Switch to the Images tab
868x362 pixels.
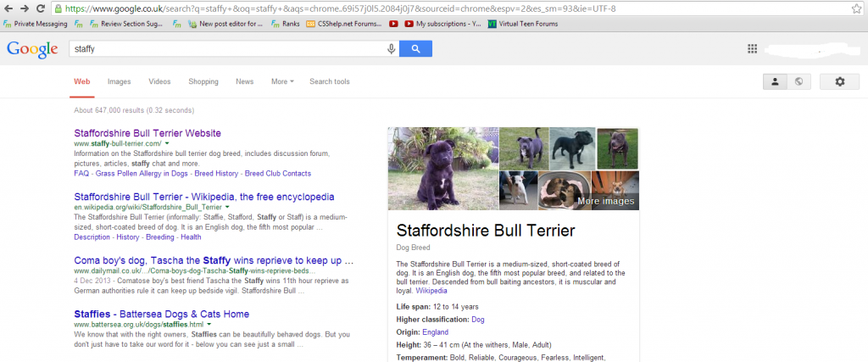point(119,81)
